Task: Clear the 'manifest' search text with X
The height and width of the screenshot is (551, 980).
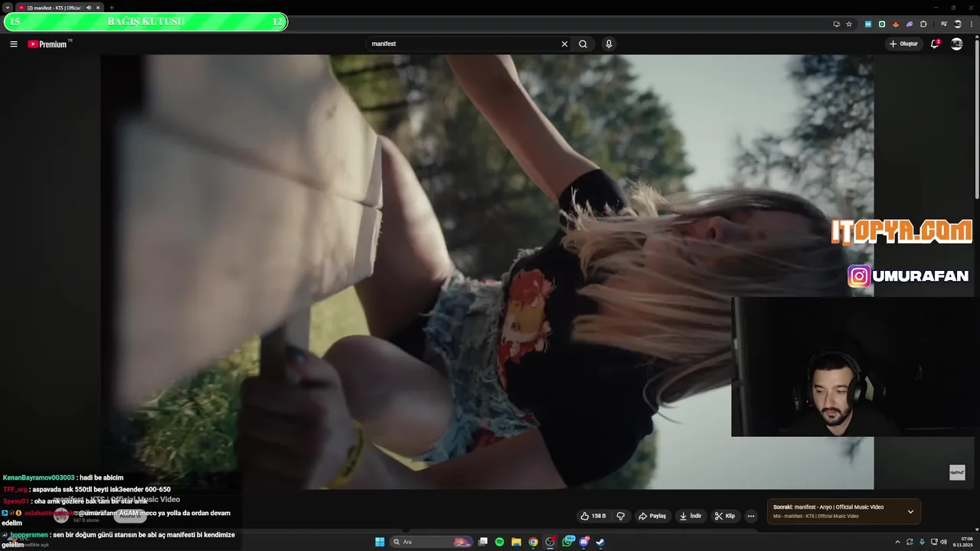Action: pos(564,44)
